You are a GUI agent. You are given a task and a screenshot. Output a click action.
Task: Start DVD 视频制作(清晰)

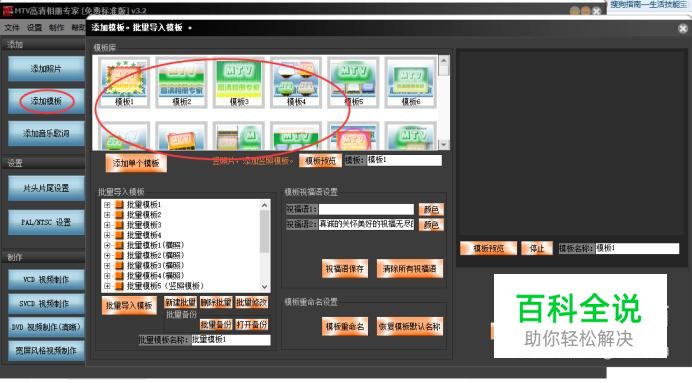[46, 327]
